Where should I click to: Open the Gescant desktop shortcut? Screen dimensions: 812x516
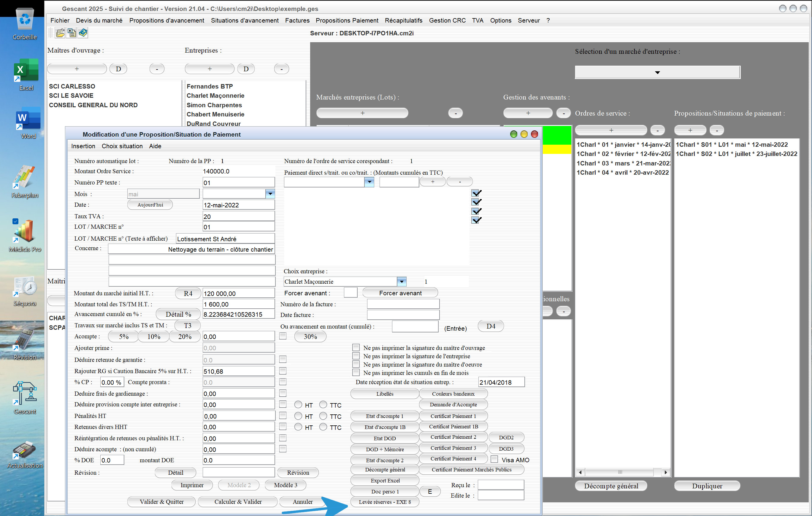[x=25, y=398]
